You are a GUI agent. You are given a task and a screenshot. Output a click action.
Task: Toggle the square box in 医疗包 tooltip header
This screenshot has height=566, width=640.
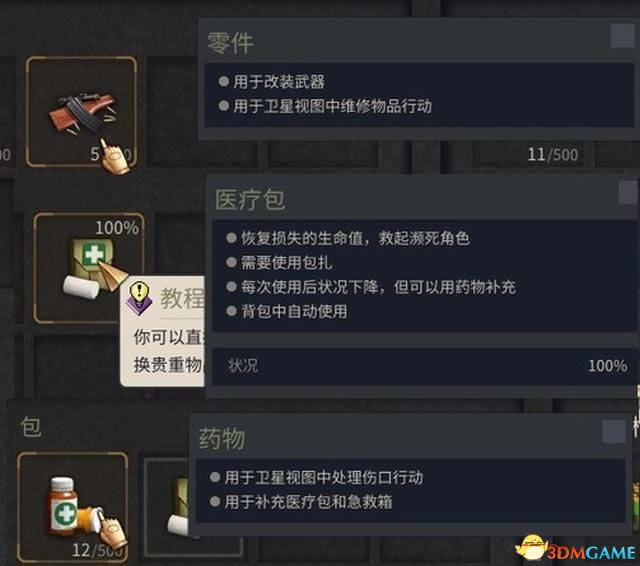628,192
